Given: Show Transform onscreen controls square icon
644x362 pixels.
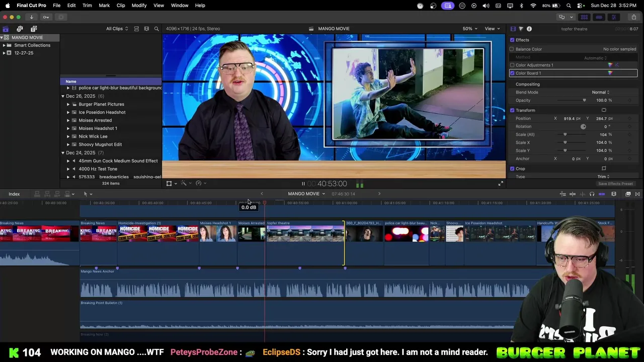Looking at the screenshot, I should (604, 111).
